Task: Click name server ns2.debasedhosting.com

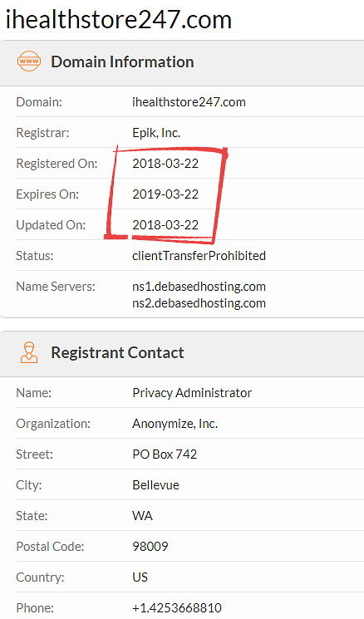Action: pyautogui.click(x=199, y=303)
